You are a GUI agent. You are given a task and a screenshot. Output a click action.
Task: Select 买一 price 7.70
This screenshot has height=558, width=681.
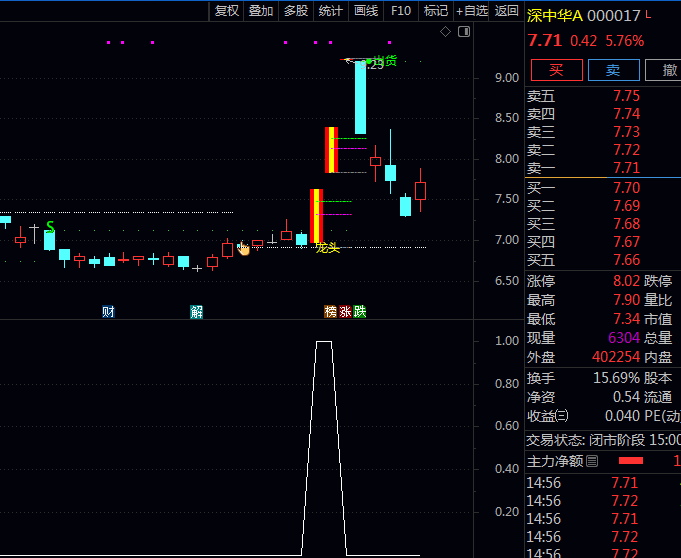coord(626,188)
